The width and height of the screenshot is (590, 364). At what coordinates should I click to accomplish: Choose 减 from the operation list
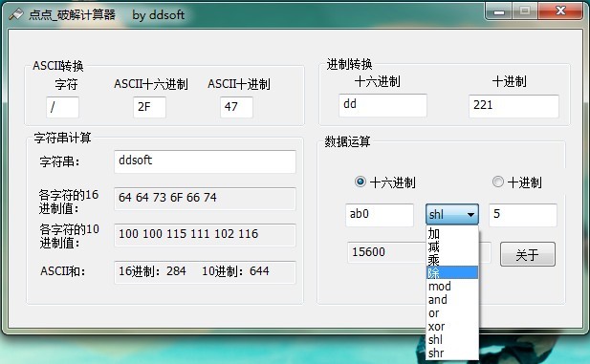(x=452, y=247)
